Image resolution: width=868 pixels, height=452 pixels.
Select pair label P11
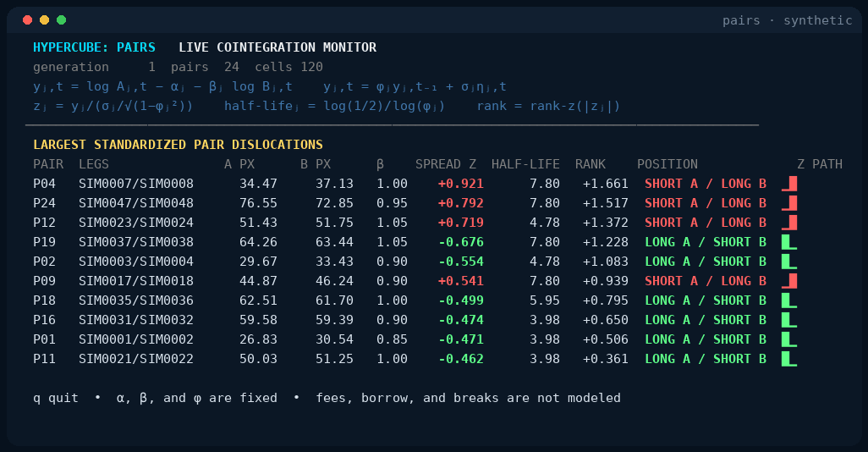point(44,359)
